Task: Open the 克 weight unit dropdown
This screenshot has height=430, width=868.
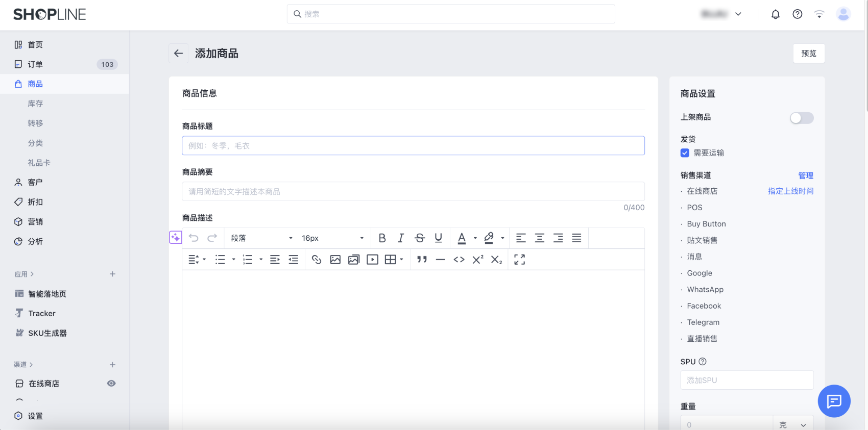Action: (x=793, y=424)
